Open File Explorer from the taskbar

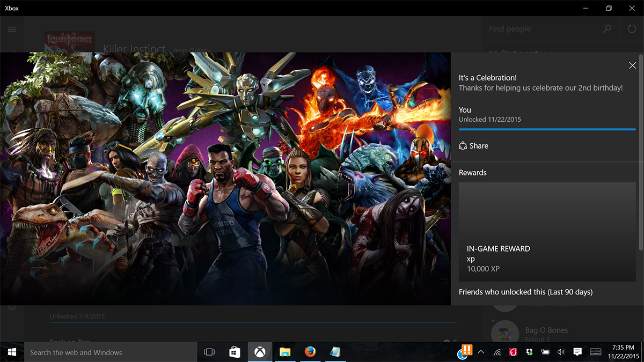[x=285, y=352]
